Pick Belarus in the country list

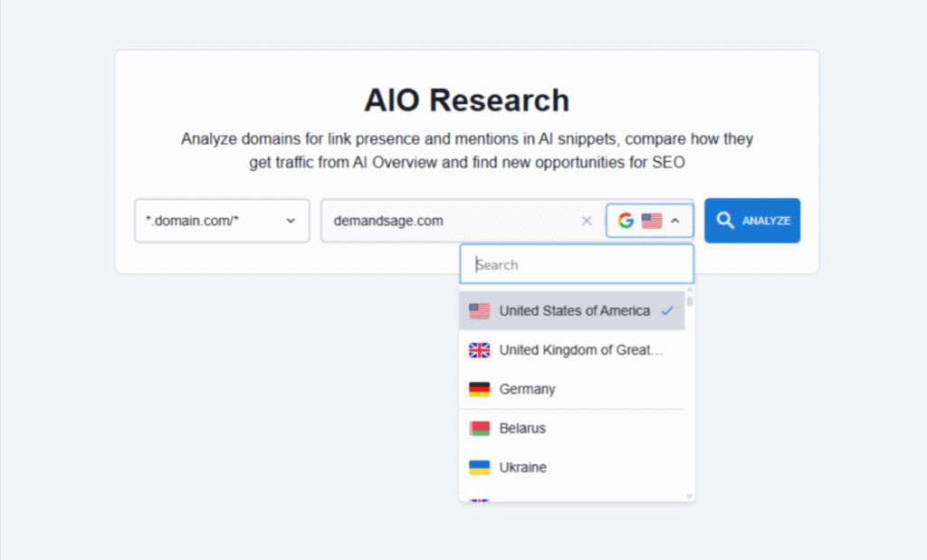coord(572,428)
